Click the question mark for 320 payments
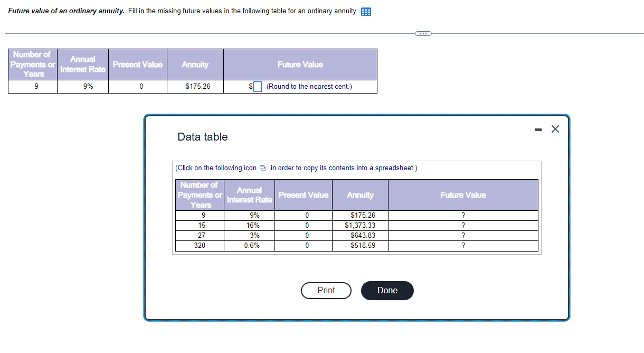Screen dimensions: 644x353 click(463, 245)
